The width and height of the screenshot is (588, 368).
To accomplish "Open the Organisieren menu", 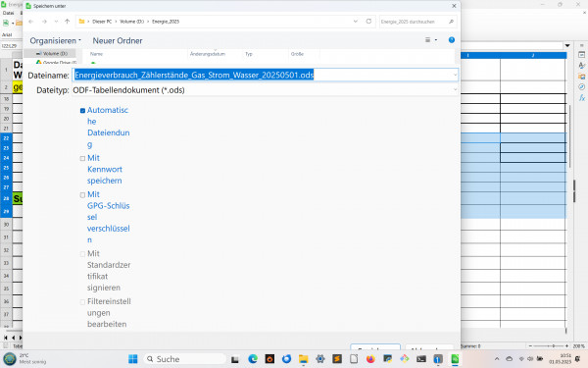I will pos(55,40).
